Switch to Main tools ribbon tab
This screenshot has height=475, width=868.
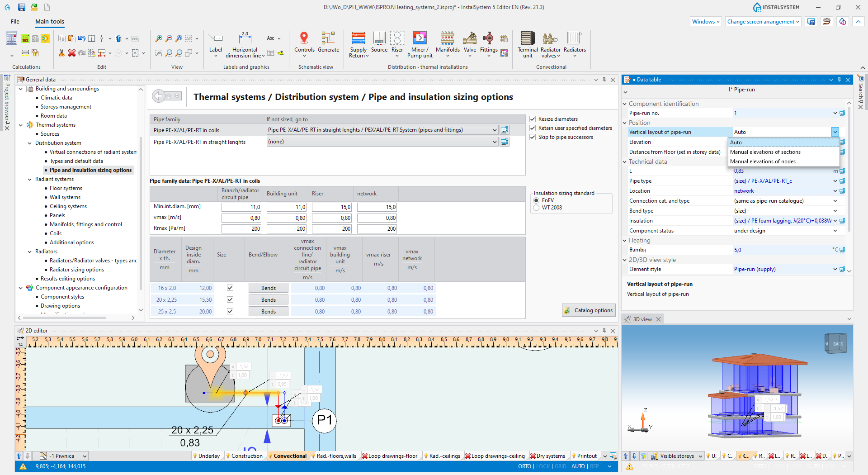[x=50, y=22]
